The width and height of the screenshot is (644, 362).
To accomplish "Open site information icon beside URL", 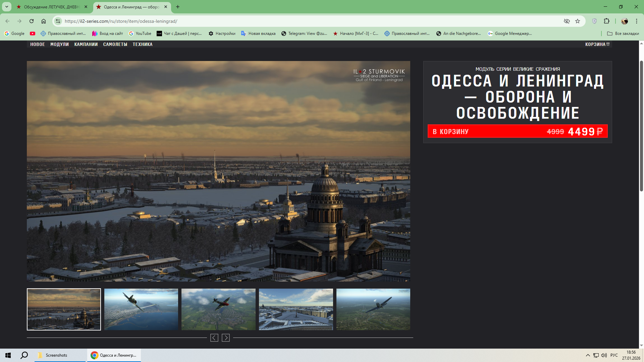I will click(58, 21).
